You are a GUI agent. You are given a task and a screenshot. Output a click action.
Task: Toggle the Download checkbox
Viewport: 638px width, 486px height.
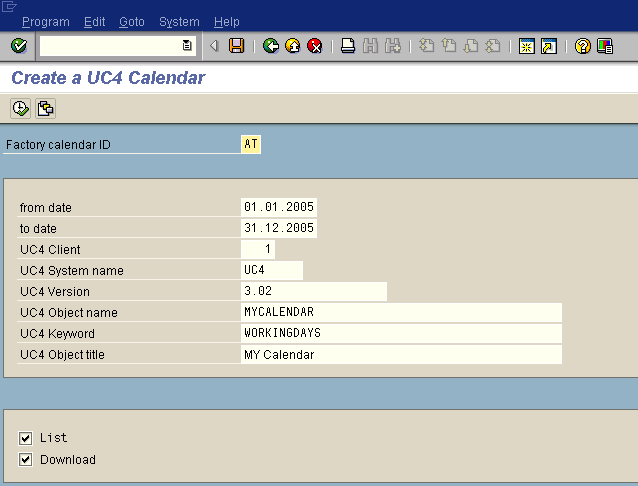(26, 460)
